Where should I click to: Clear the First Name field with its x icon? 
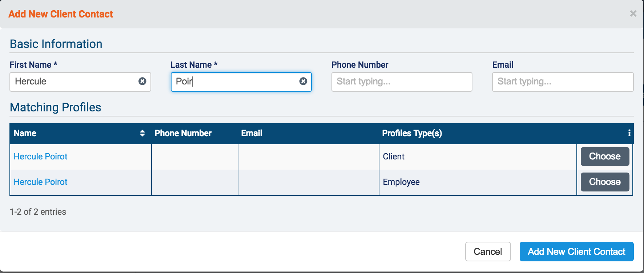tap(142, 81)
